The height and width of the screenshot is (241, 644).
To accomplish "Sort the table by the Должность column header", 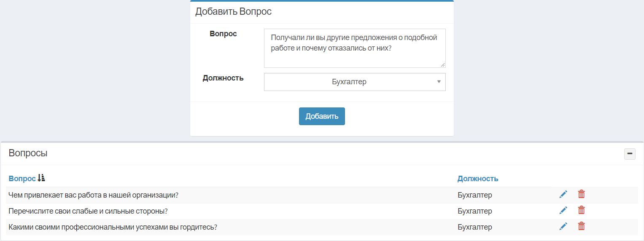I will (478, 179).
